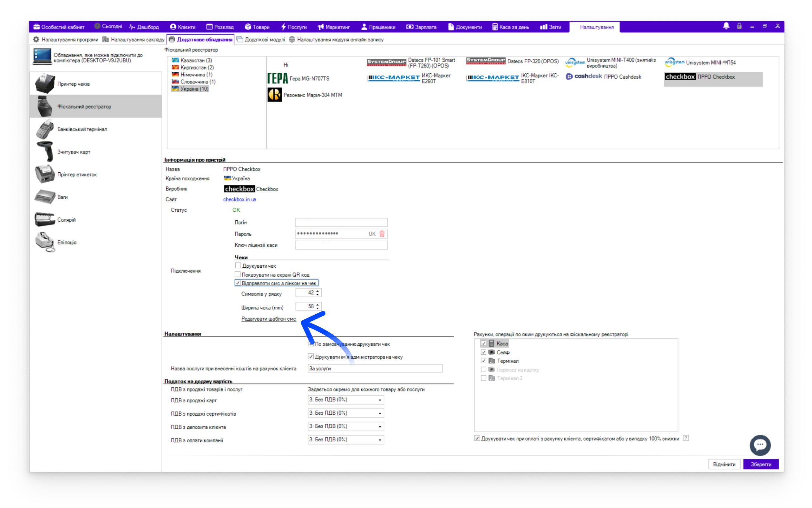Click the notification bell icon
812x508 pixels.
pos(726,26)
